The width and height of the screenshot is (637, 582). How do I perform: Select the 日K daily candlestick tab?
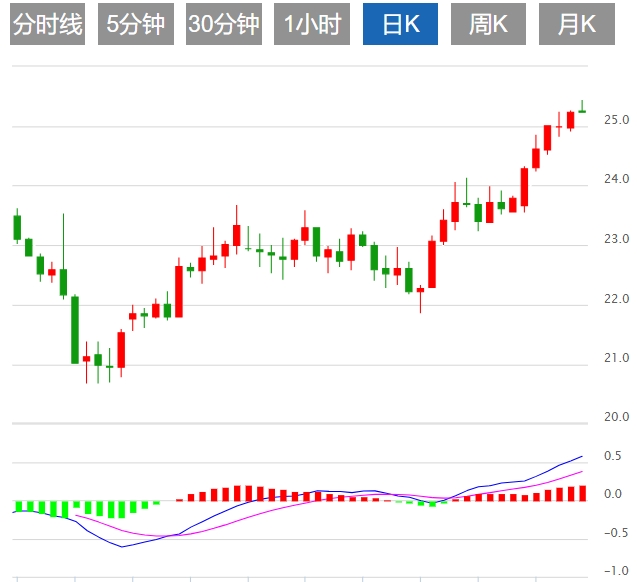click(x=401, y=24)
